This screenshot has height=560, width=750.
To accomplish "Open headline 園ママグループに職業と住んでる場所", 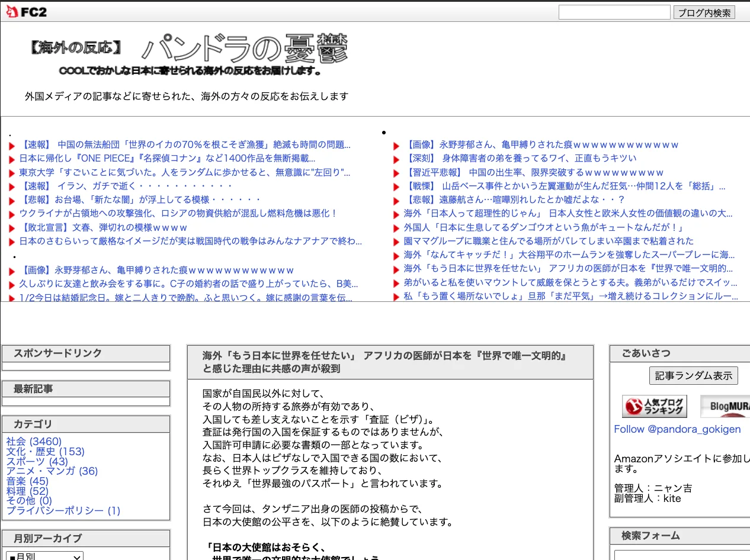I will tap(549, 241).
